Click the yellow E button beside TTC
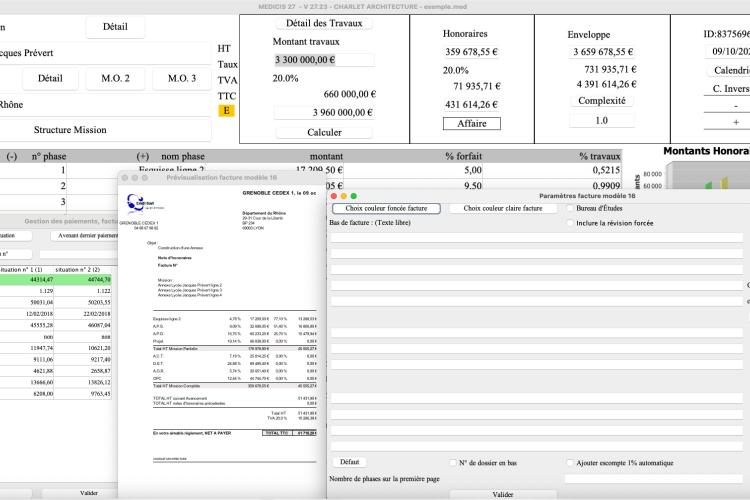The height and width of the screenshot is (500, 750). (x=226, y=111)
